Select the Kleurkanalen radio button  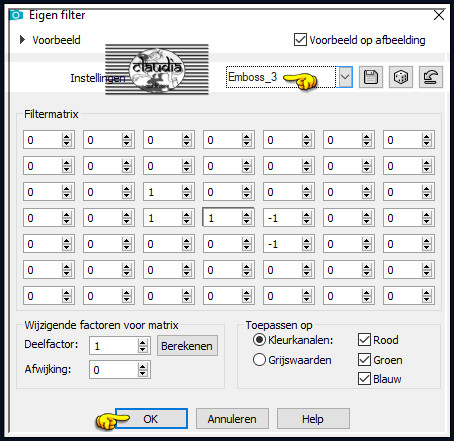coord(259,340)
